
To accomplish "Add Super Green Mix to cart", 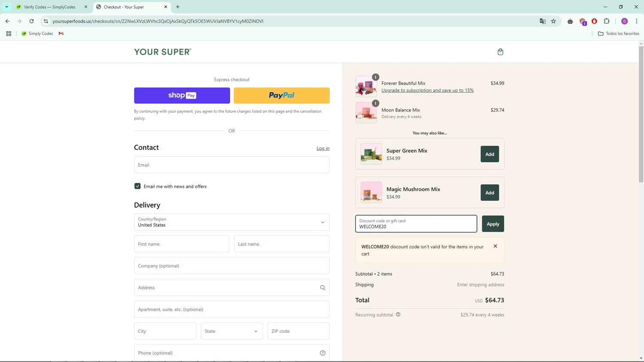I will coord(490,154).
